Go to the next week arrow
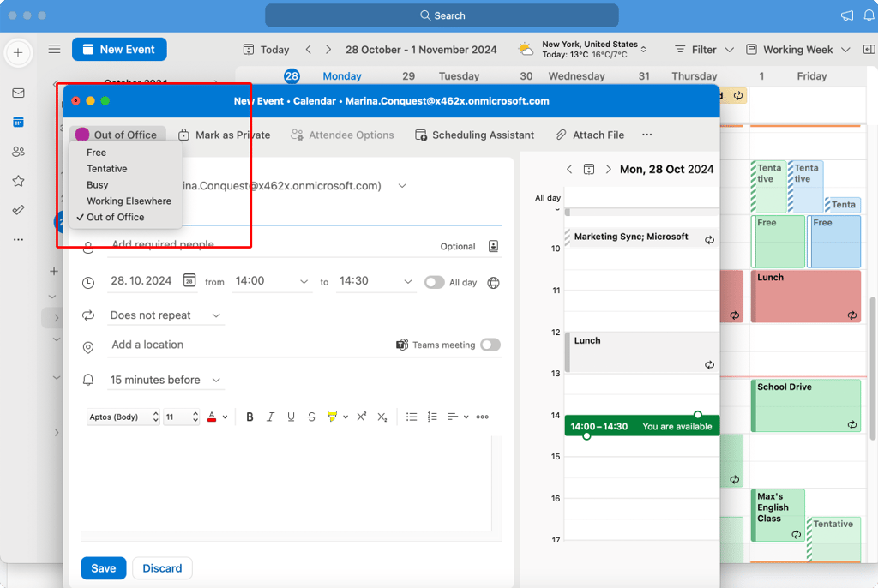Image resolution: width=878 pixels, height=588 pixels. 328,49
